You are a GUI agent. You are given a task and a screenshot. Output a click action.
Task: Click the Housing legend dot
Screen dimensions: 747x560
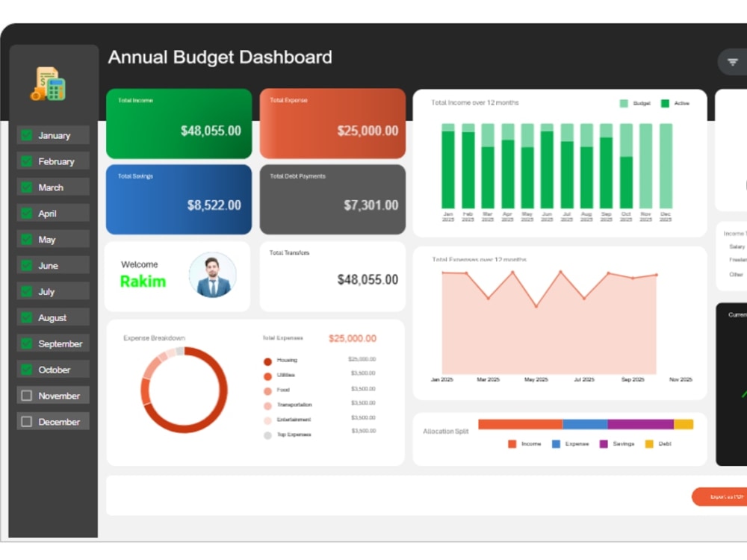[x=267, y=361]
